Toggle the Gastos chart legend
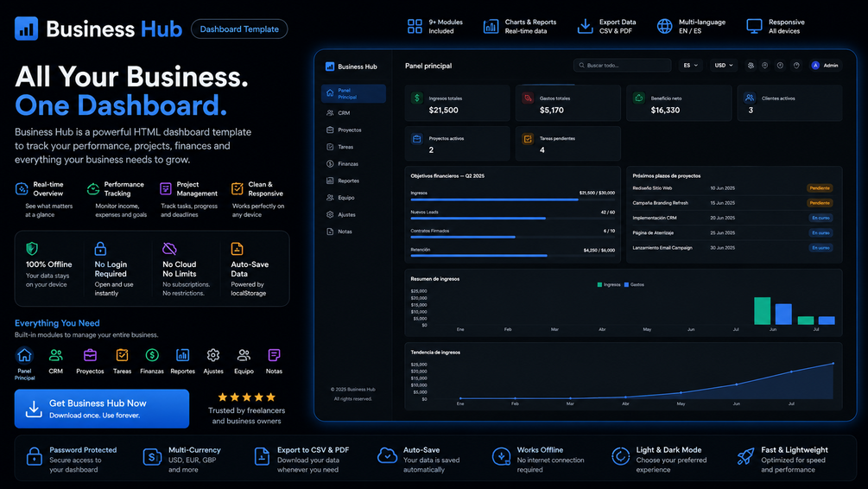This screenshot has width=868, height=489. point(634,284)
